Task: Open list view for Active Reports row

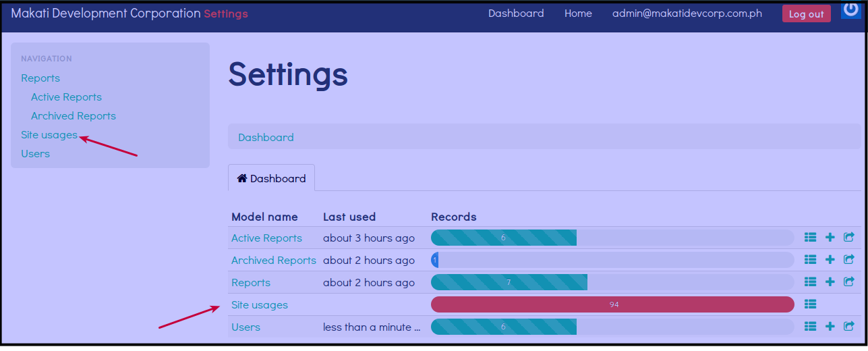Action: coord(811,238)
